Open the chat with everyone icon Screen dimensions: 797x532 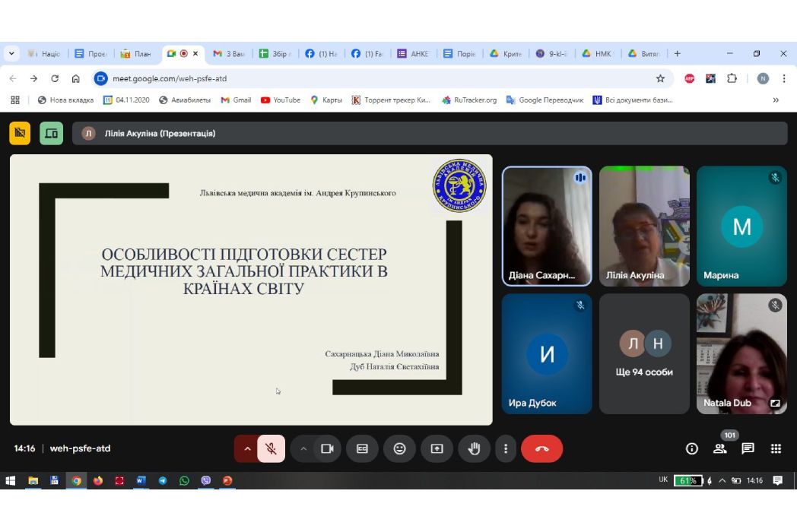point(748,448)
